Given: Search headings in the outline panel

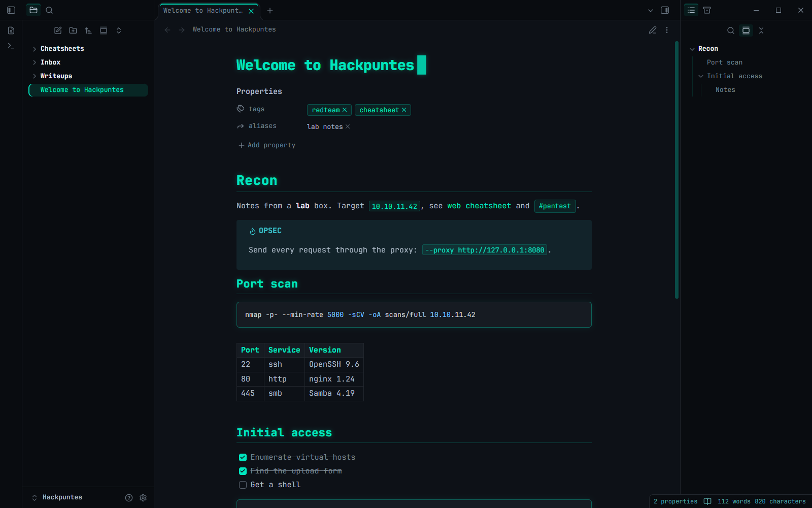Looking at the screenshot, I should pyautogui.click(x=731, y=30).
